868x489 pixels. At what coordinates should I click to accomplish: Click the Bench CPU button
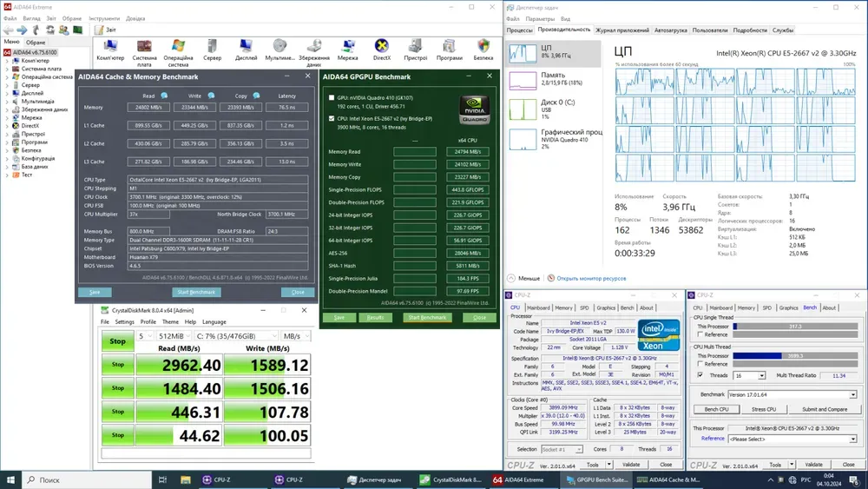coord(716,409)
